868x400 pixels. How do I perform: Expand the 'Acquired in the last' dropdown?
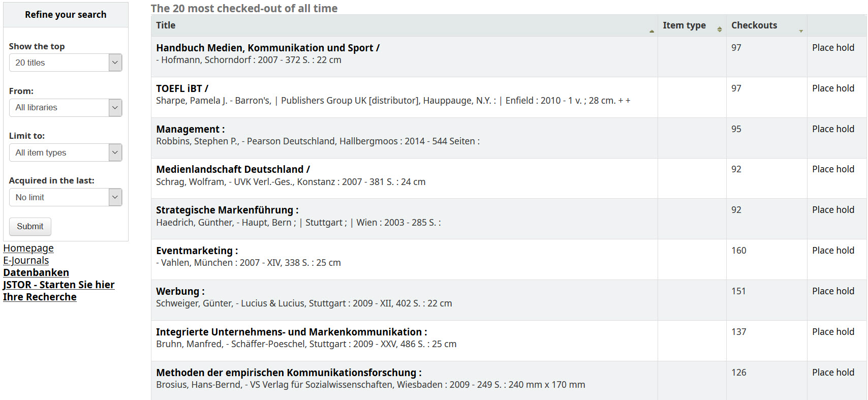pos(66,197)
